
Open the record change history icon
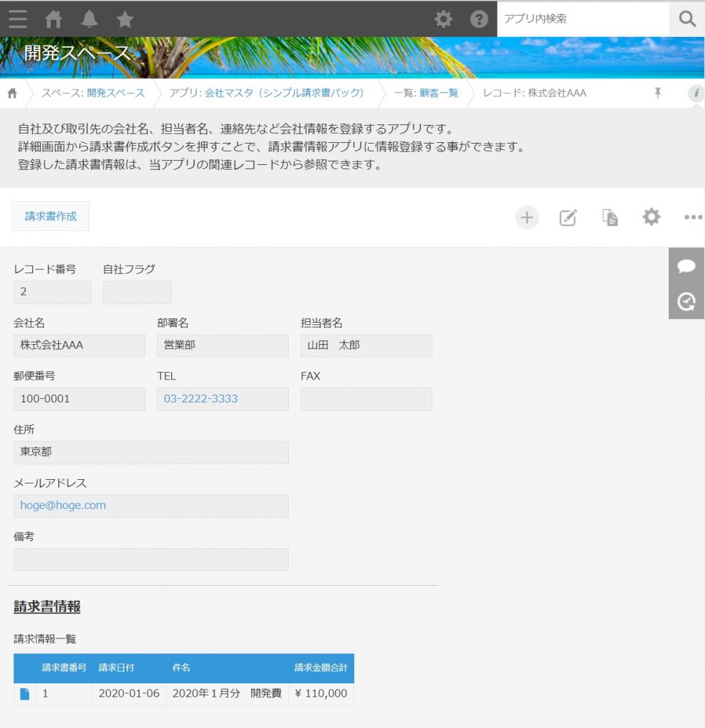(687, 301)
